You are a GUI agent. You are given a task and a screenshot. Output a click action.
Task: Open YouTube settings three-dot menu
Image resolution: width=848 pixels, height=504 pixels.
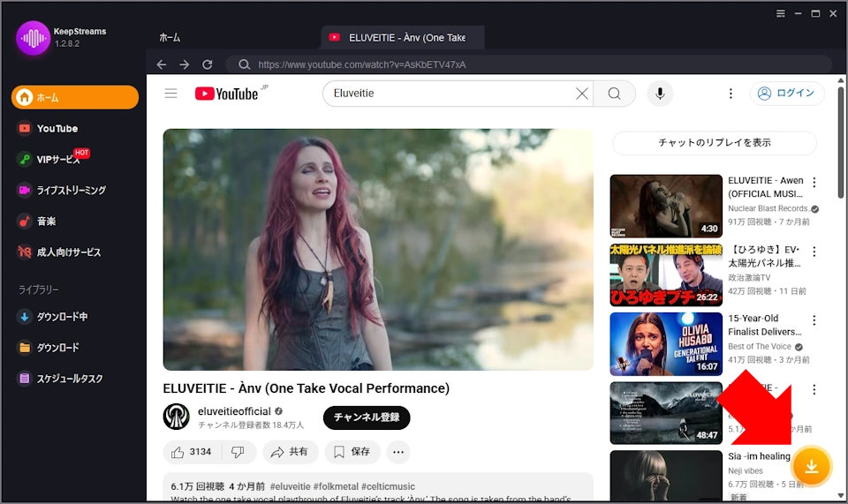[x=731, y=94]
